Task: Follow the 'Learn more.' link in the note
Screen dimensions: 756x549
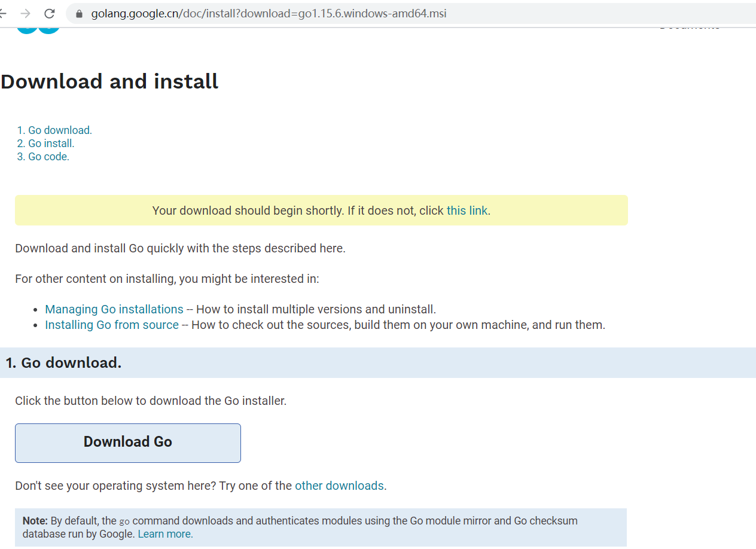Action: click(x=166, y=534)
